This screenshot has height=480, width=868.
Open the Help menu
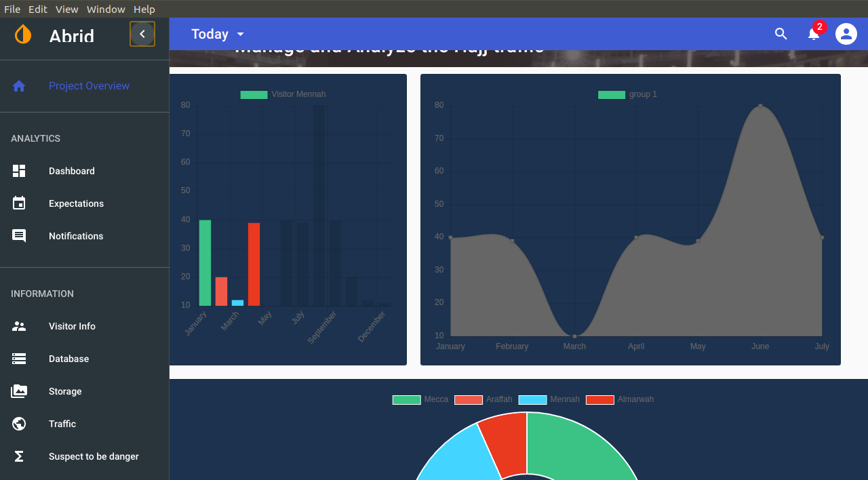pos(144,9)
